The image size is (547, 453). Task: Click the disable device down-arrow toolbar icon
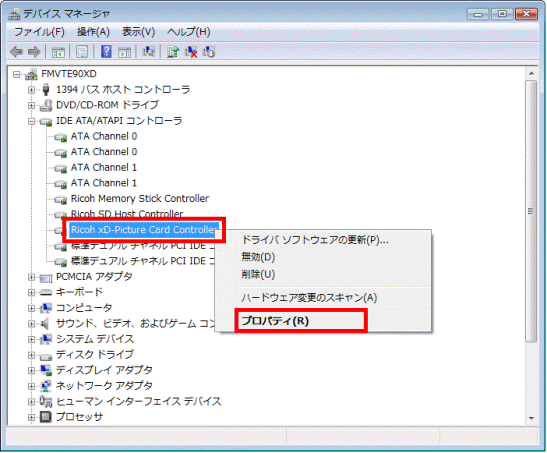click(209, 52)
